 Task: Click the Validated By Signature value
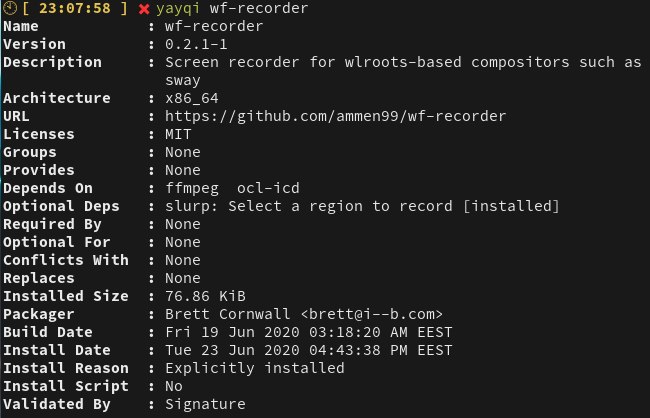205,404
